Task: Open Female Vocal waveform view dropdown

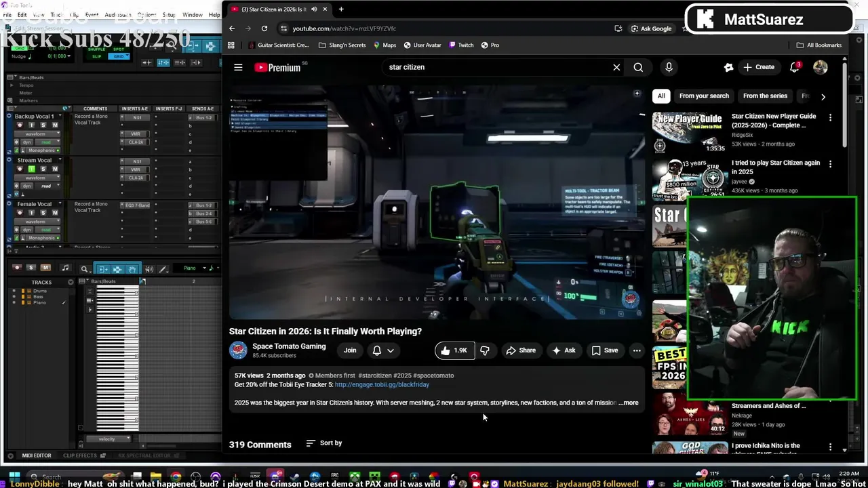Action: pos(37,222)
